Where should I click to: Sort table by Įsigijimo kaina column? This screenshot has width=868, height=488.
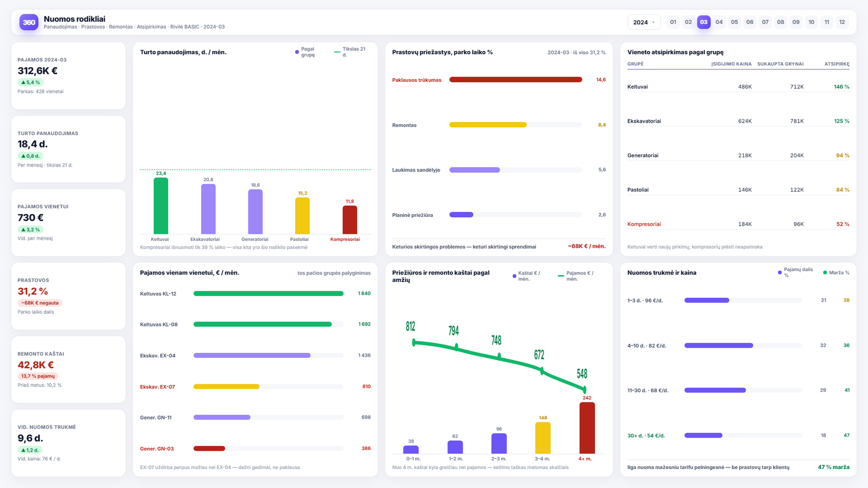[731, 64]
